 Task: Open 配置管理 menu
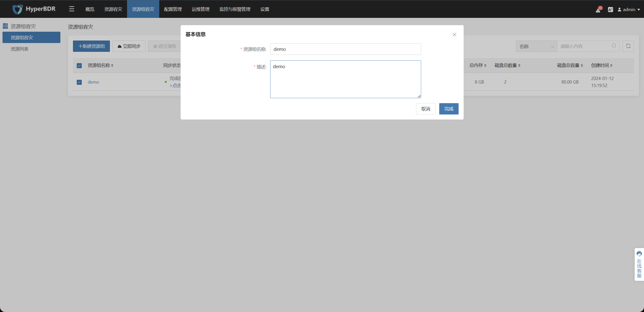[x=173, y=9]
